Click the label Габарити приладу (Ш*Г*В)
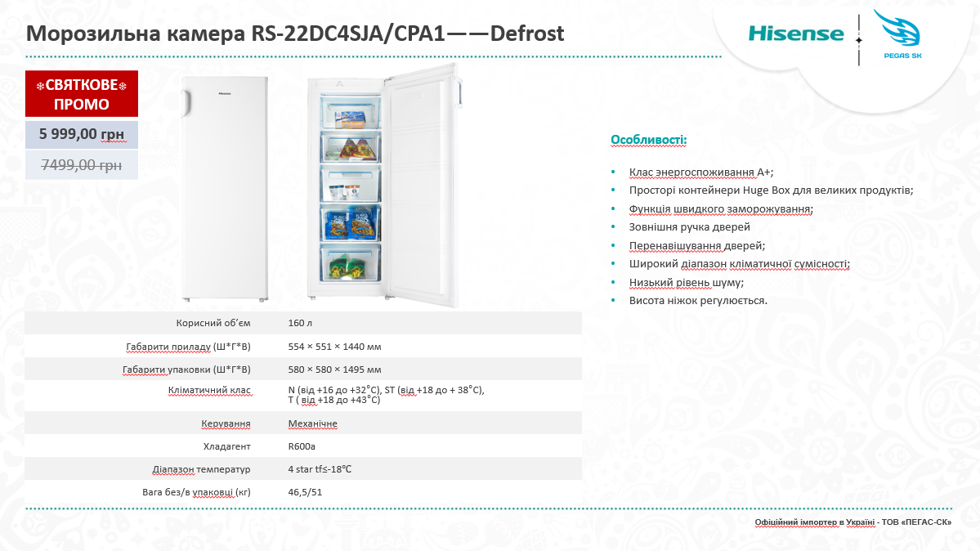This screenshot has width=980, height=551. 188,347
